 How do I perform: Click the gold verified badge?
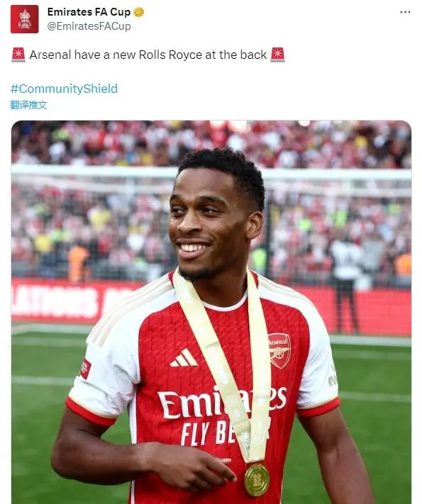tap(138, 12)
